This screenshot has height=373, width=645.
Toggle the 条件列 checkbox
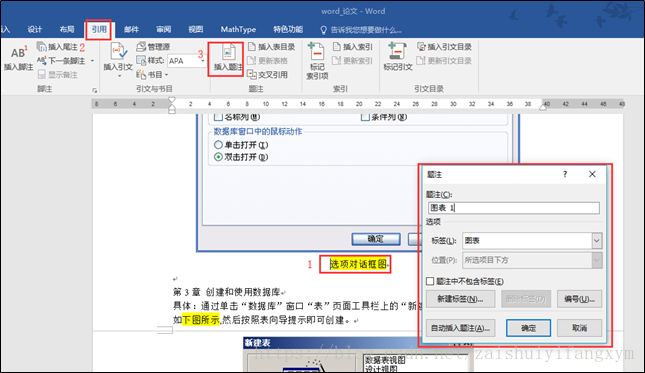tap(365, 117)
